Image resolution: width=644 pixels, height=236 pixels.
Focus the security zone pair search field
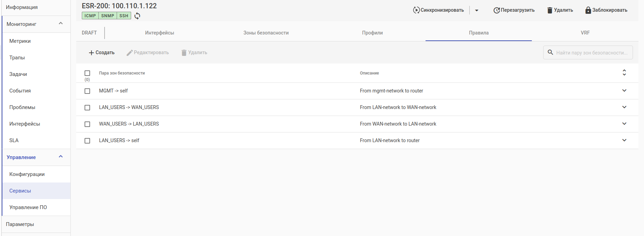click(592, 53)
